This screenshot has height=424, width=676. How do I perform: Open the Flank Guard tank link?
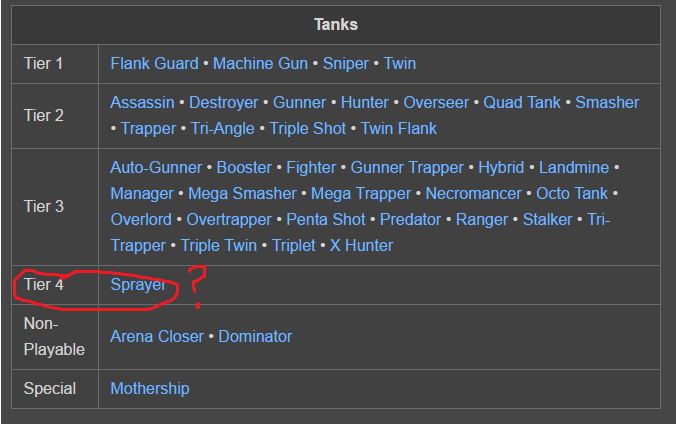[x=154, y=64]
